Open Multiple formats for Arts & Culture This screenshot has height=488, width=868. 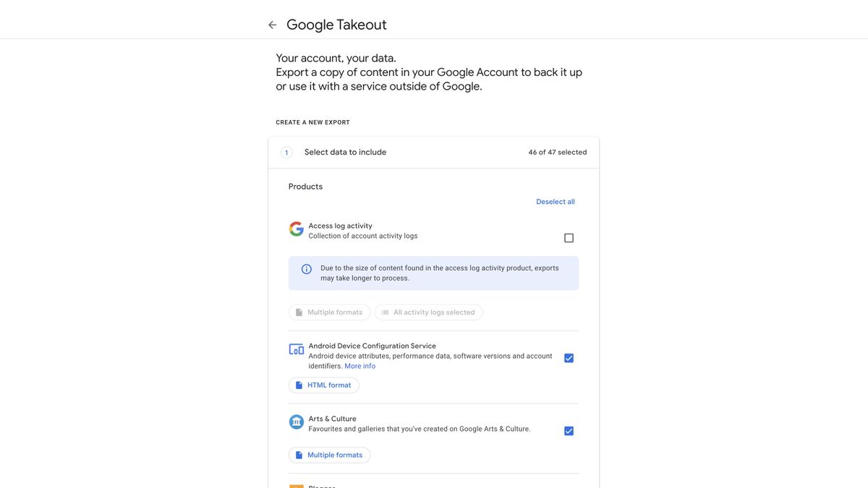click(330, 454)
